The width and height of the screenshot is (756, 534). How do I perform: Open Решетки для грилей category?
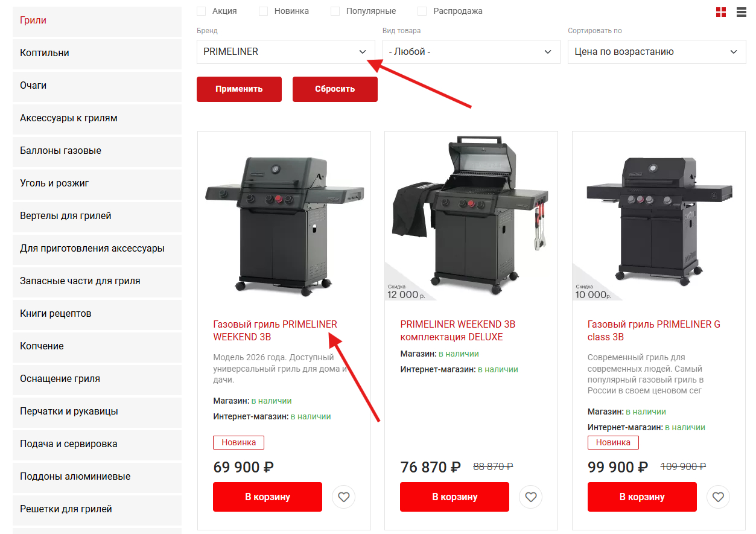(x=97, y=510)
